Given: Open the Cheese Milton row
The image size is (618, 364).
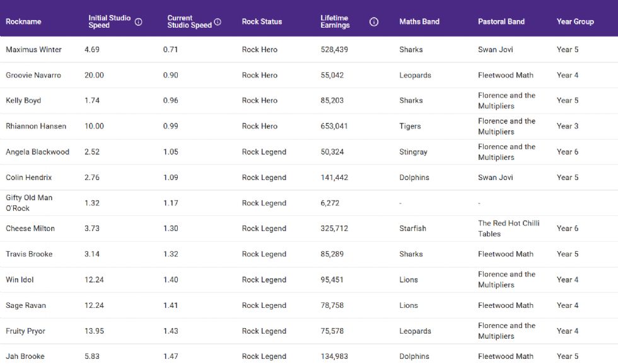Looking at the screenshot, I should pyautogui.click(x=30, y=229).
